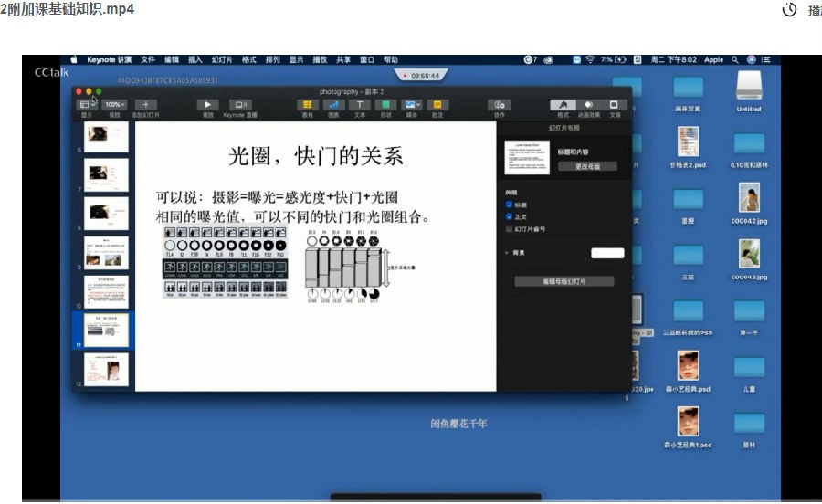Click the slide title 光圈，快门的关系
The width and height of the screenshot is (822, 504).
pyautogui.click(x=316, y=156)
